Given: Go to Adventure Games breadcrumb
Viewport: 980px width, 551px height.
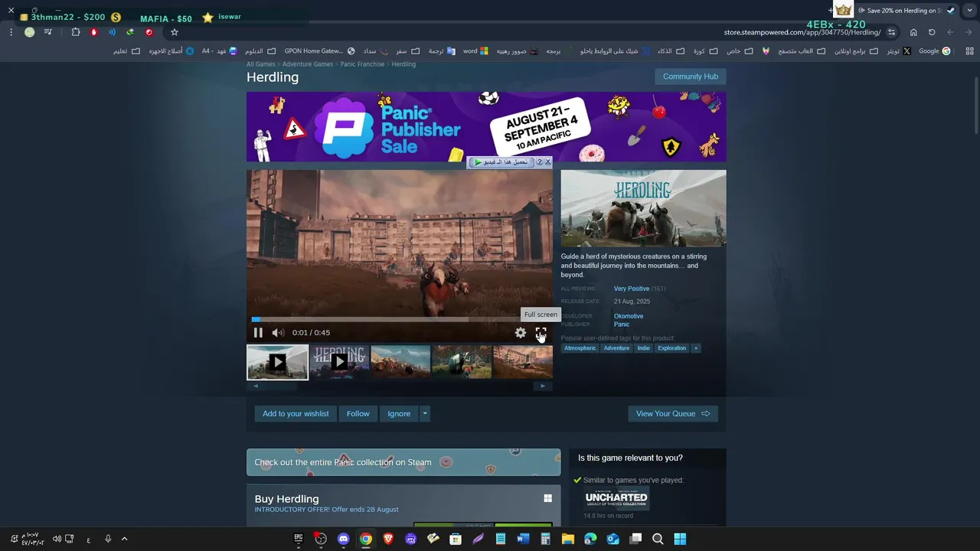Looking at the screenshot, I should [308, 64].
